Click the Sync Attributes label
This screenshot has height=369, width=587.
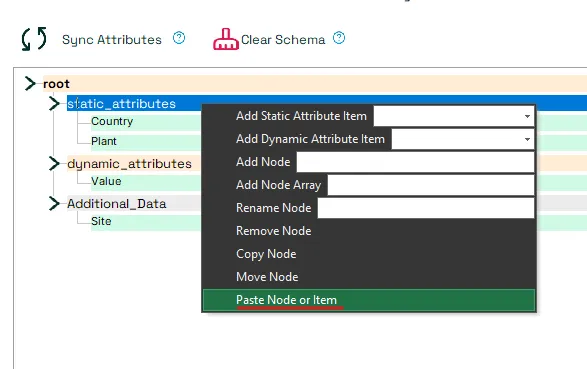click(x=112, y=40)
